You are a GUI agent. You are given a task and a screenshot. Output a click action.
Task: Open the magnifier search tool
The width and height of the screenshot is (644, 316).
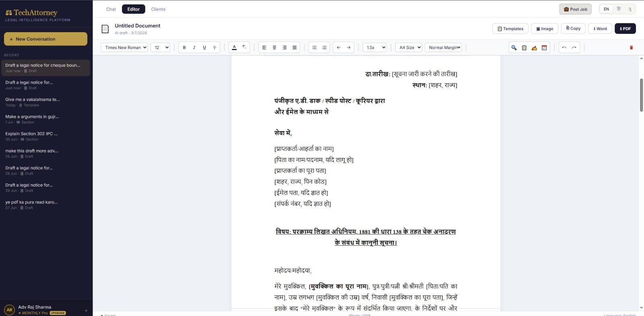514,47
